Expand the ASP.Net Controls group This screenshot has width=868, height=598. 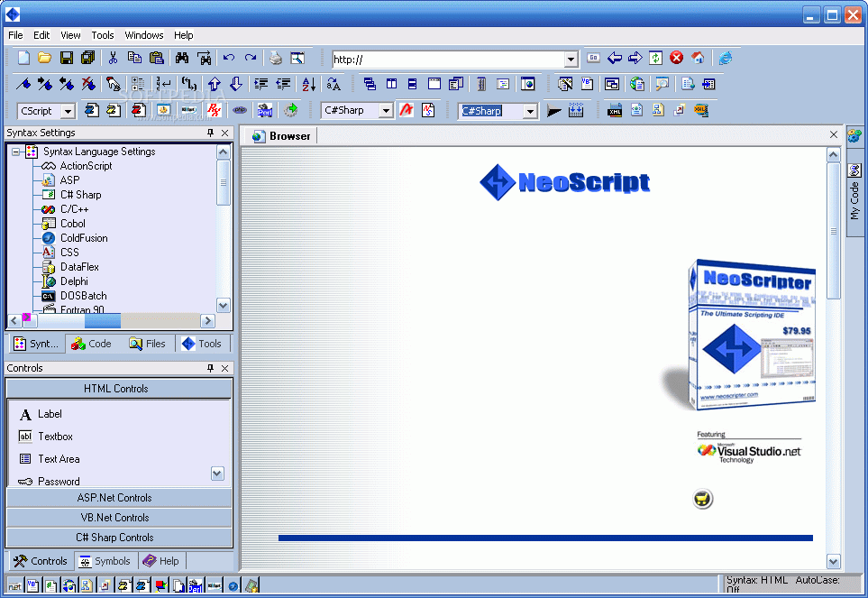click(x=118, y=497)
